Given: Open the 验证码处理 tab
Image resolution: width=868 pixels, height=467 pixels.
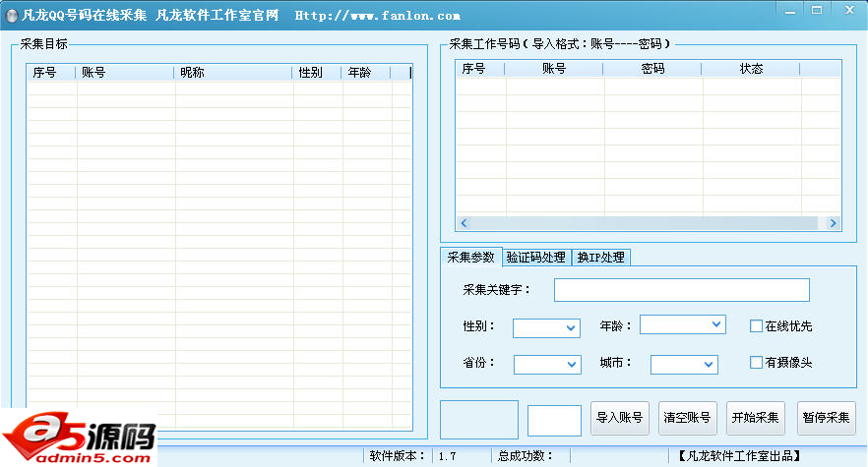Looking at the screenshot, I should [535, 258].
